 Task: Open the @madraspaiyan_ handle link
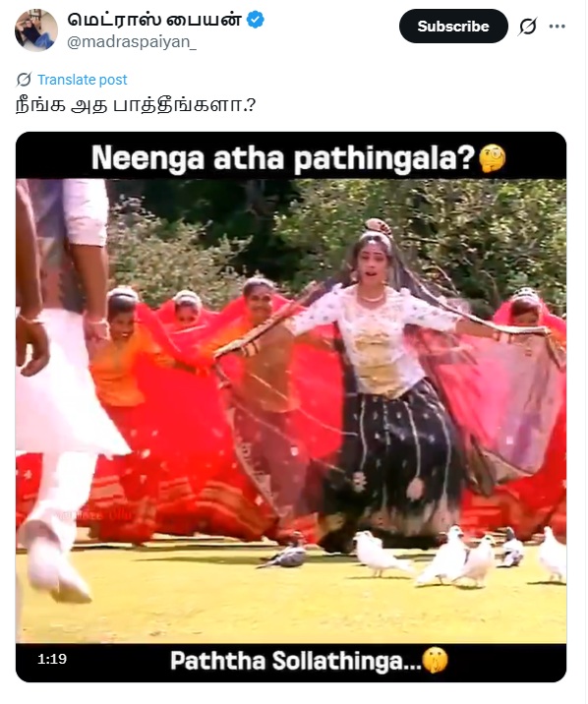(x=132, y=41)
